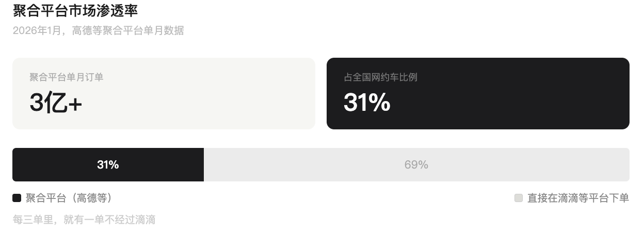Screen dimensions: 644x234
Task: Click the gray legend swatch for 直接在滴滴等平台下单
Action: pyautogui.click(x=519, y=198)
